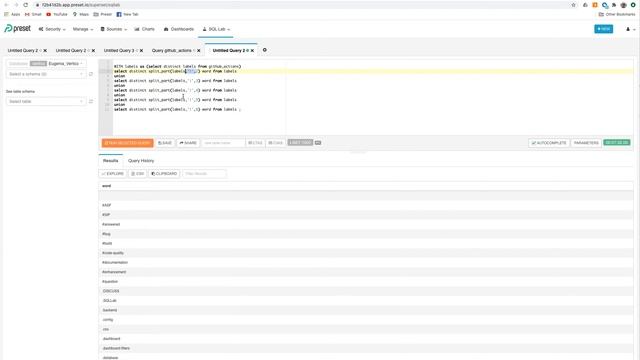The height and width of the screenshot is (360, 640).
Task: Open the Select a schema dropdown
Action: 46,74
